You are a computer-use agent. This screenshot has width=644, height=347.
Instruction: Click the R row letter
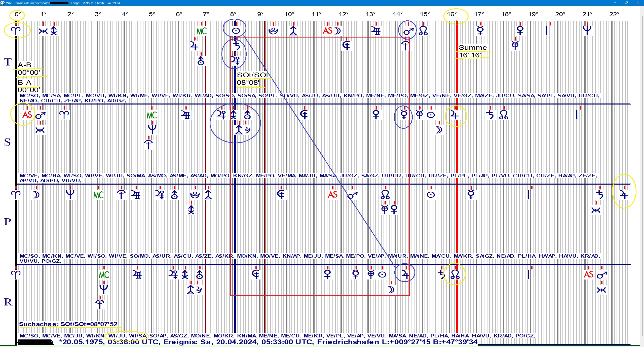click(x=8, y=302)
